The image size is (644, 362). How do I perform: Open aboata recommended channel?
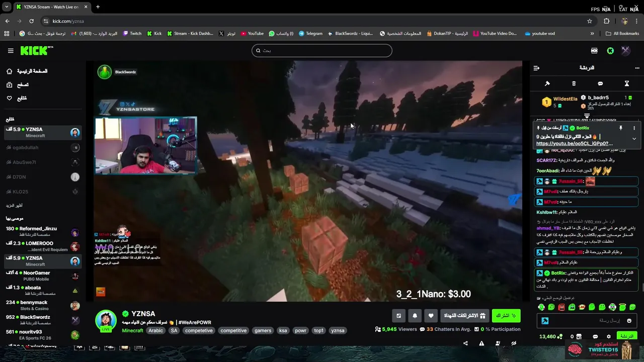[43, 290]
